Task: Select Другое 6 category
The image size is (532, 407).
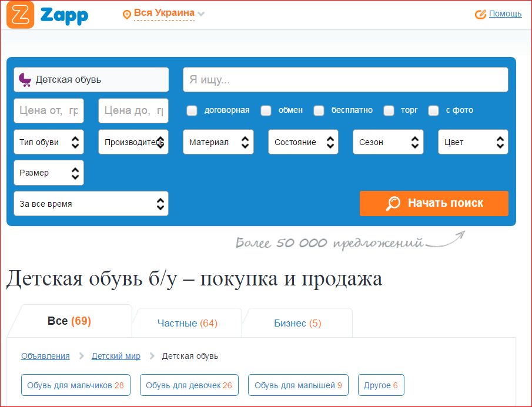Action: click(x=381, y=385)
